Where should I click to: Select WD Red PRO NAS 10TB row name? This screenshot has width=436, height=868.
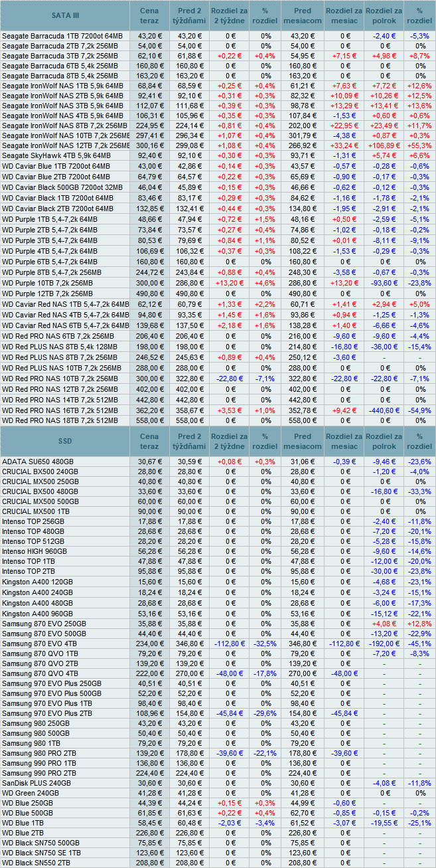click(60, 379)
